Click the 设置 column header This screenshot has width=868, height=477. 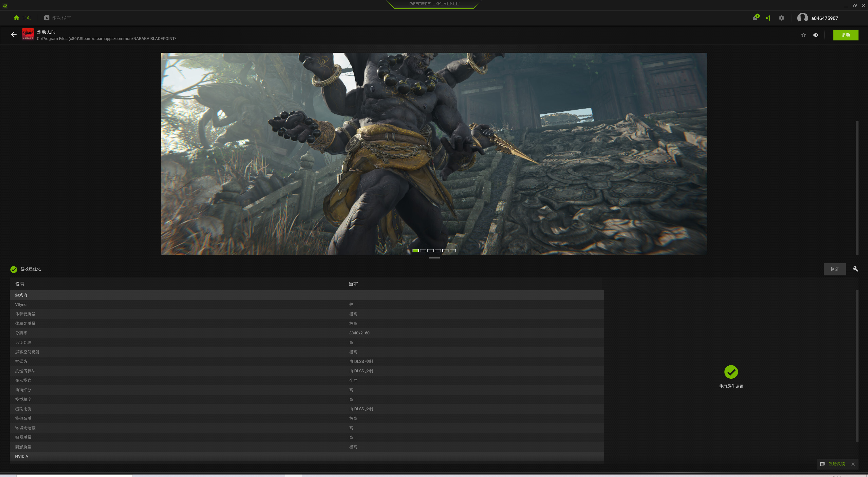tap(20, 284)
